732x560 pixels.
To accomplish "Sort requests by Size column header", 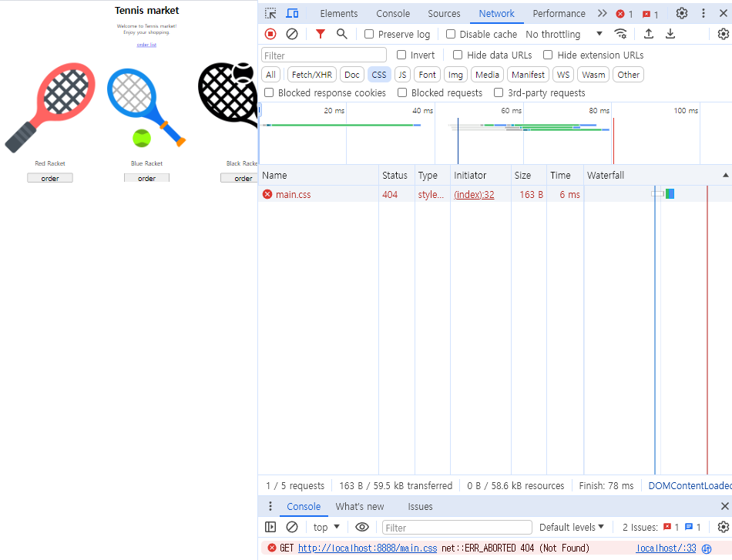I will pos(529,176).
